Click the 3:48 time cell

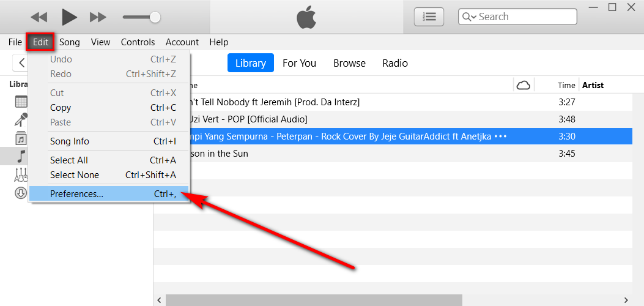[567, 119]
